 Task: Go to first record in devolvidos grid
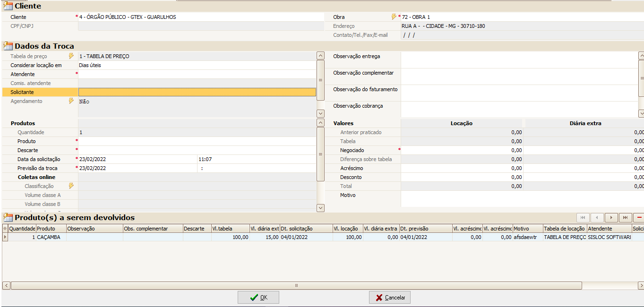583,217
